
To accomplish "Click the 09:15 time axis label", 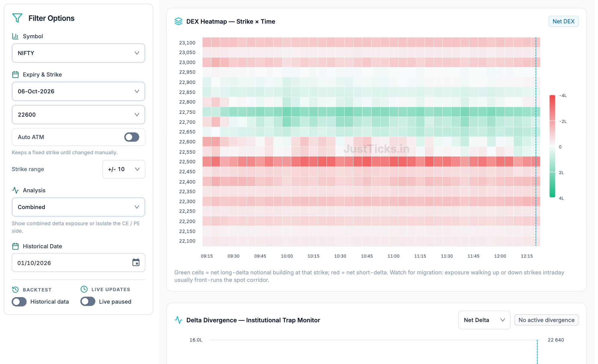I will click(207, 256).
